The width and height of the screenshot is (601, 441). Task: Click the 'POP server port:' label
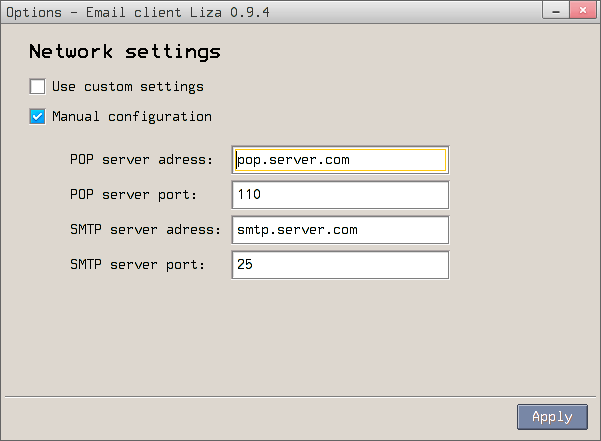tap(133, 195)
